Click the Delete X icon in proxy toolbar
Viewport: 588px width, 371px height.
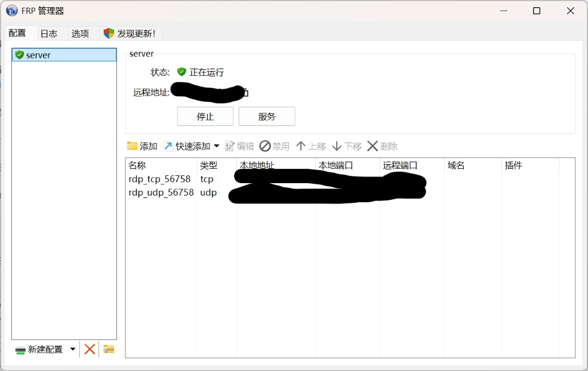point(372,146)
